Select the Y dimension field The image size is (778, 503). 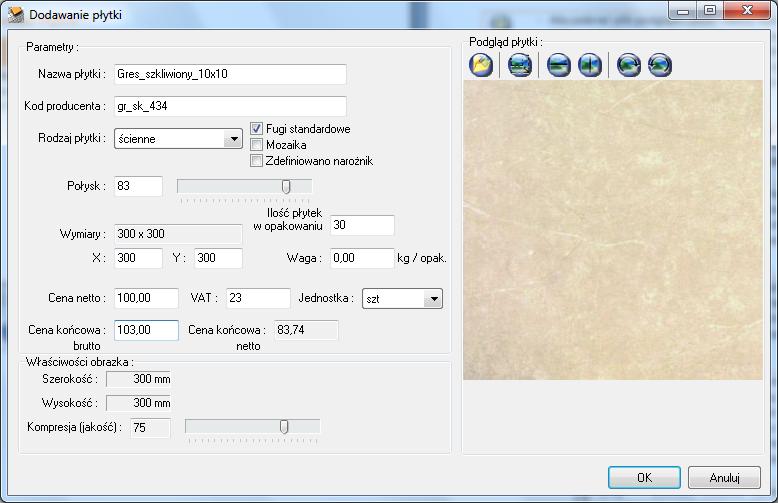(218, 258)
